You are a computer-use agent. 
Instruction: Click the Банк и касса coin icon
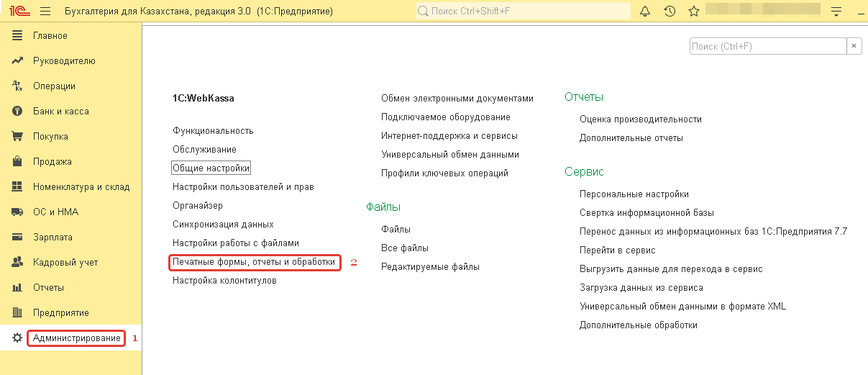[x=18, y=112]
